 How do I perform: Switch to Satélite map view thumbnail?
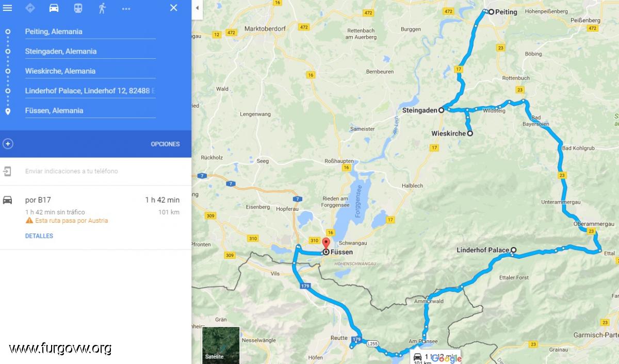[221, 345]
